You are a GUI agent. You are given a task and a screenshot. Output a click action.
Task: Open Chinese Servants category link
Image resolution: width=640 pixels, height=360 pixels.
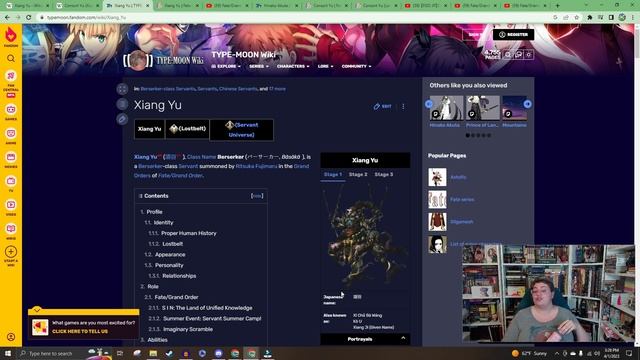click(x=238, y=89)
